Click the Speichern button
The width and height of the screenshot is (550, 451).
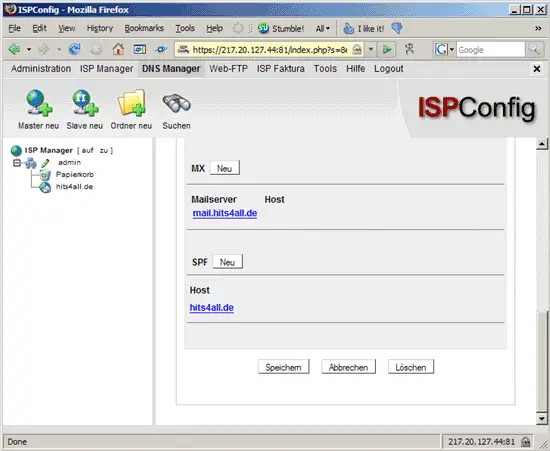[283, 367]
